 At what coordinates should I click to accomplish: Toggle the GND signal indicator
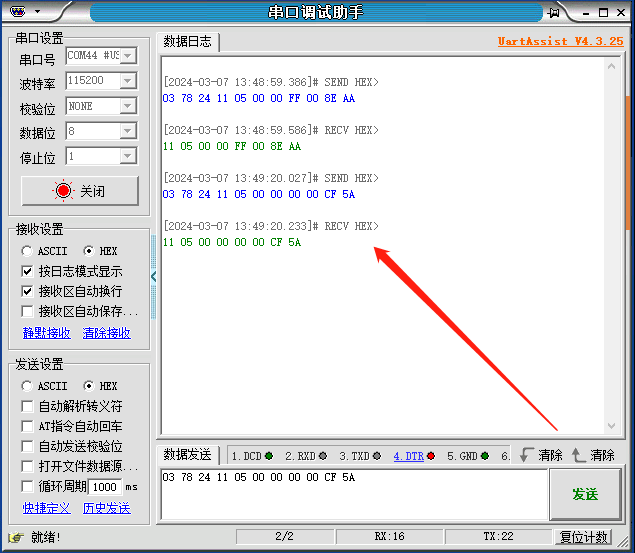[485, 456]
